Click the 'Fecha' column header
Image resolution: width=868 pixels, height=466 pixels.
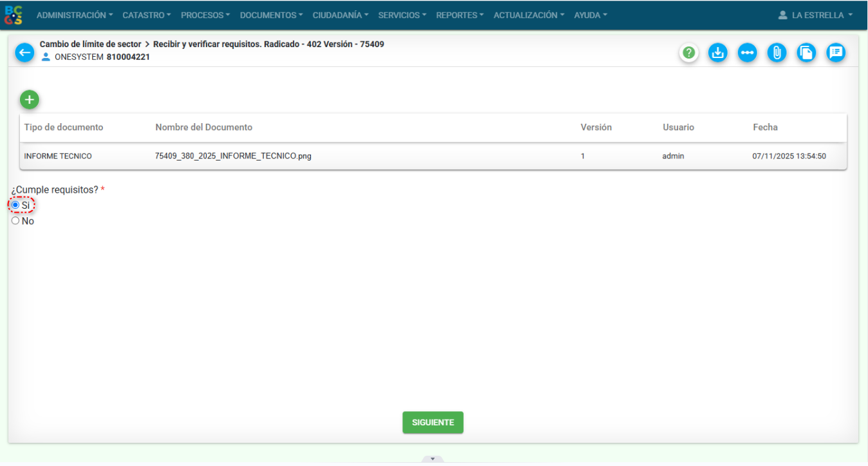click(765, 128)
